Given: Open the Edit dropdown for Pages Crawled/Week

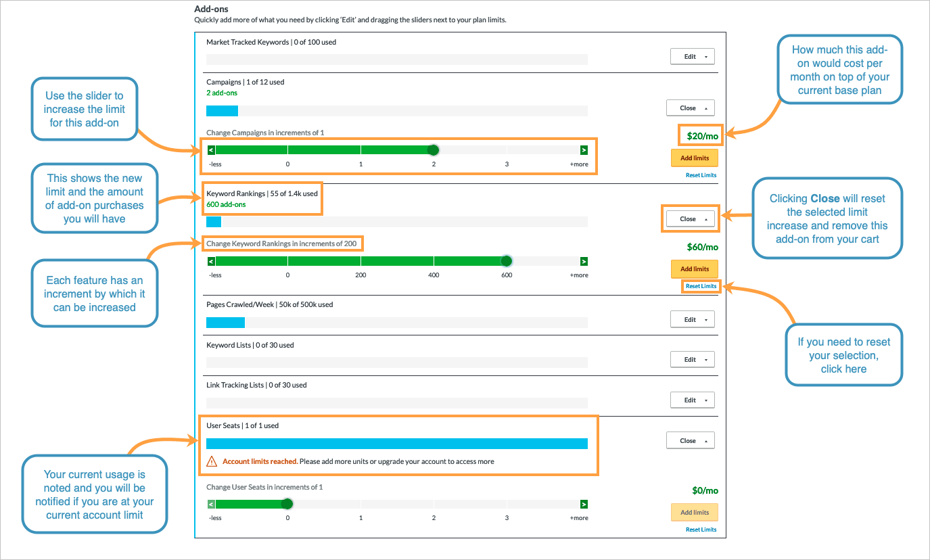Looking at the screenshot, I should click(x=692, y=319).
